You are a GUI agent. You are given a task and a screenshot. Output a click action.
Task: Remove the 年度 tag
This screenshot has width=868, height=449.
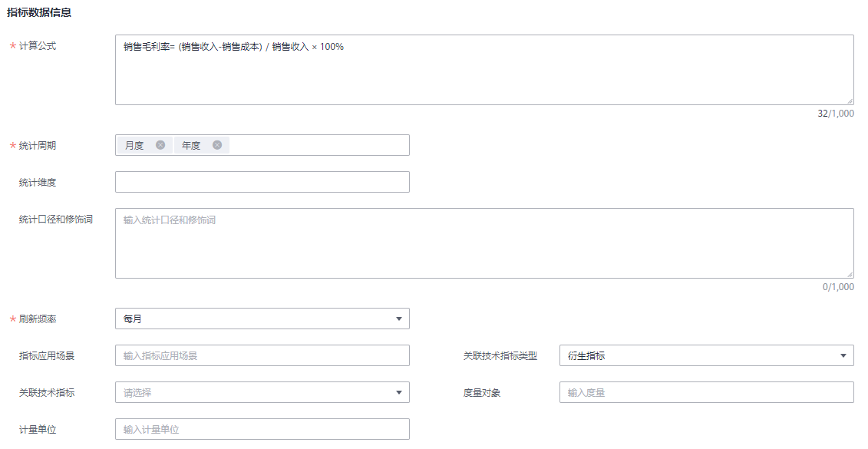point(217,145)
